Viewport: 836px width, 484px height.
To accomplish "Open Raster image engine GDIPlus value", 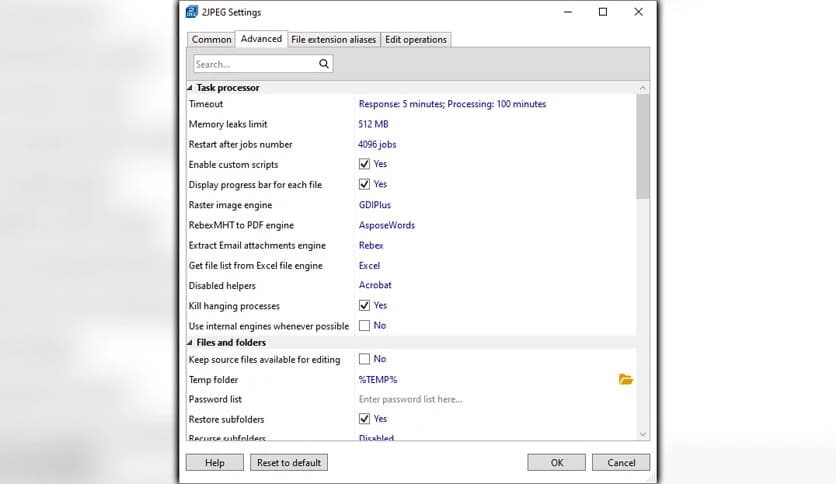I will coord(375,205).
